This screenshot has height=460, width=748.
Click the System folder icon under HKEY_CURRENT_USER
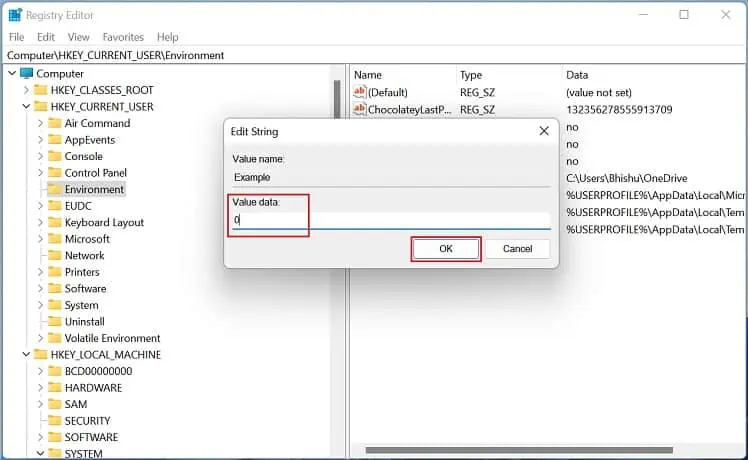point(55,305)
